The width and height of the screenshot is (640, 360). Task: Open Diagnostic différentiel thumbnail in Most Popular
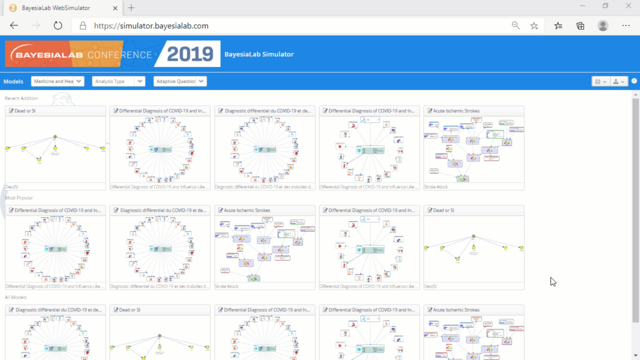[x=160, y=249]
